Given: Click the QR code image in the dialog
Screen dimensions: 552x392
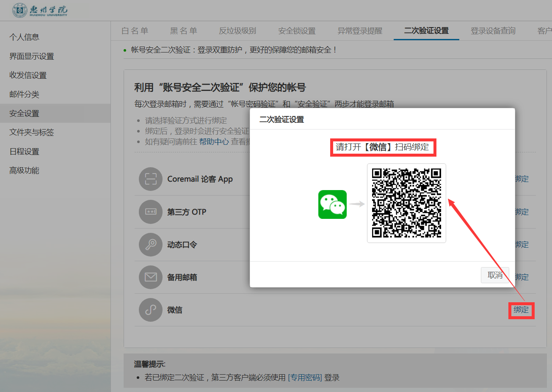Looking at the screenshot, I should tap(406, 203).
